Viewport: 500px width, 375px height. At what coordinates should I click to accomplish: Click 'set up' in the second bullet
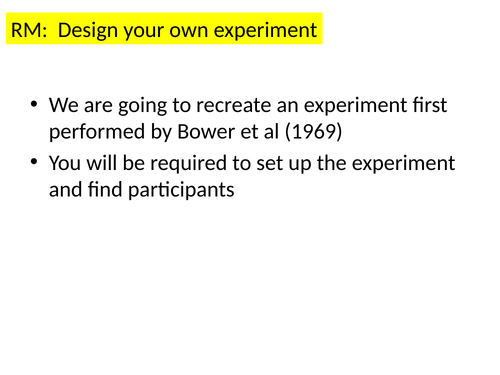tap(285, 164)
